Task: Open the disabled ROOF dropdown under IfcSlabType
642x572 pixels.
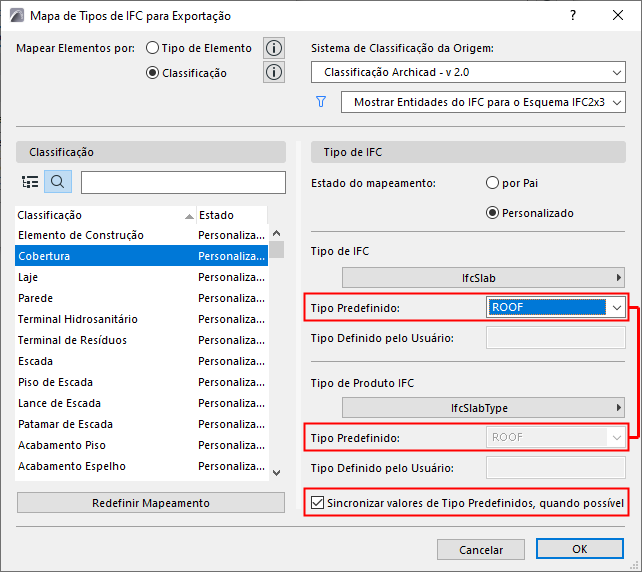Action: (556, 437)
